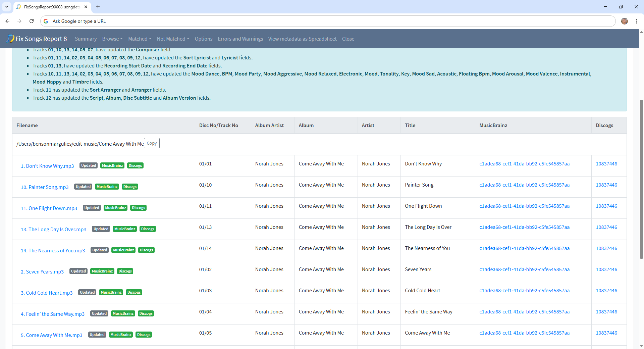The height and width of the screenshot is (349, 644).
Task: Expand the Browse dropdown menu
Action: 112,39
